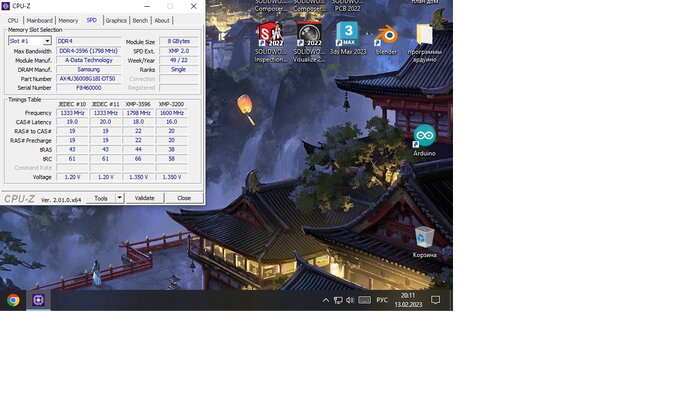Launch the blender desktop shortcut
This screenshot has width=700, height=394.
[386, 40]
